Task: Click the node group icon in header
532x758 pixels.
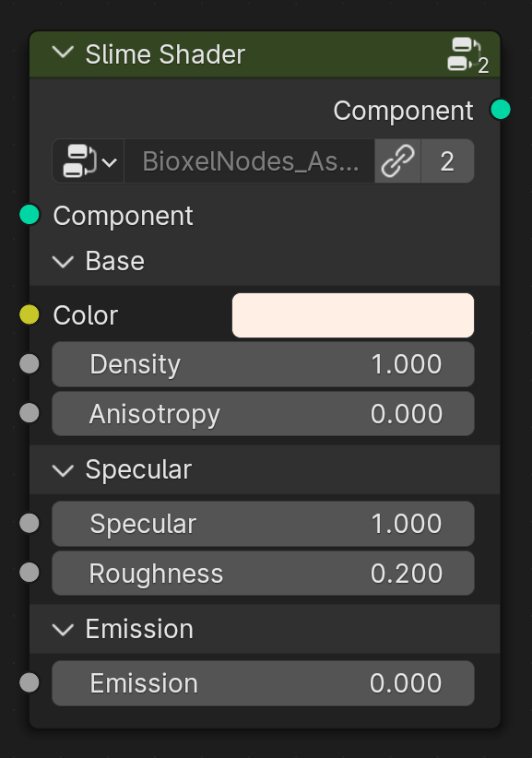Action: coord(467,54)
